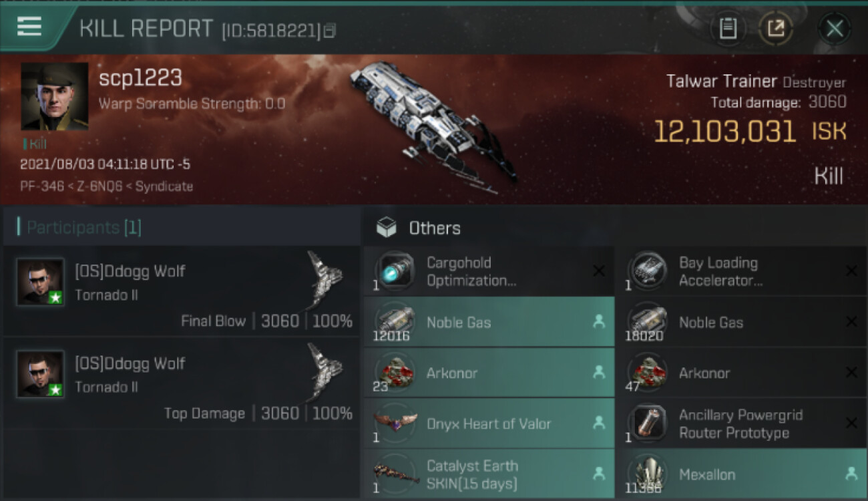Select the Others section header
This screenshot has height=501, width=868.
pyautogui.click(x=435, y=228)
